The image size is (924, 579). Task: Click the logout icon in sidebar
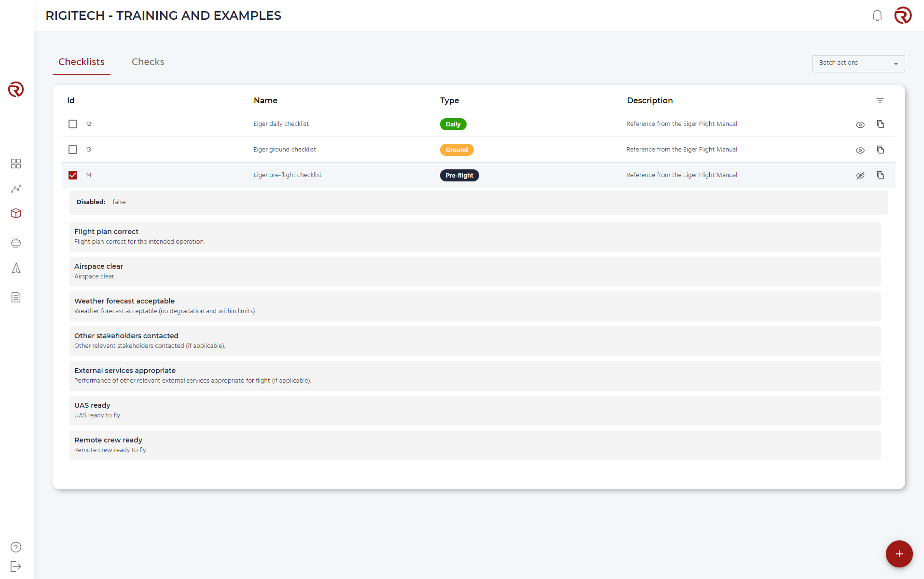click(16, 566)
